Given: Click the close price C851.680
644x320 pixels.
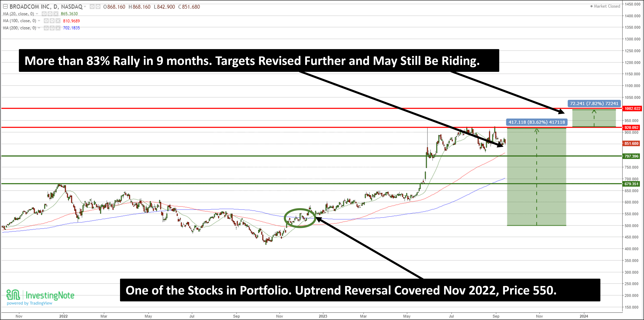Looking at the screenshot, I should [x=189, y=7].
